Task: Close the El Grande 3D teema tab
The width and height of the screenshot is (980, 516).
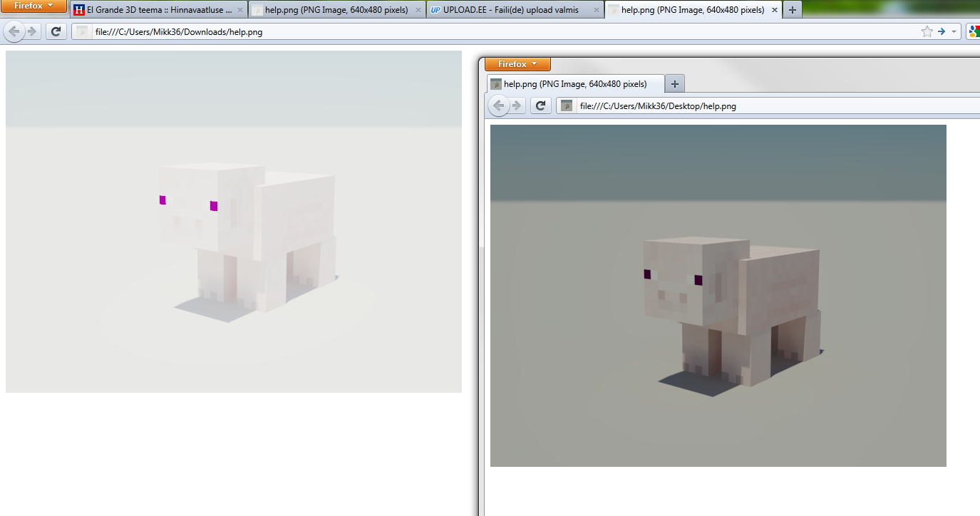Action: (x=240, y=11)
